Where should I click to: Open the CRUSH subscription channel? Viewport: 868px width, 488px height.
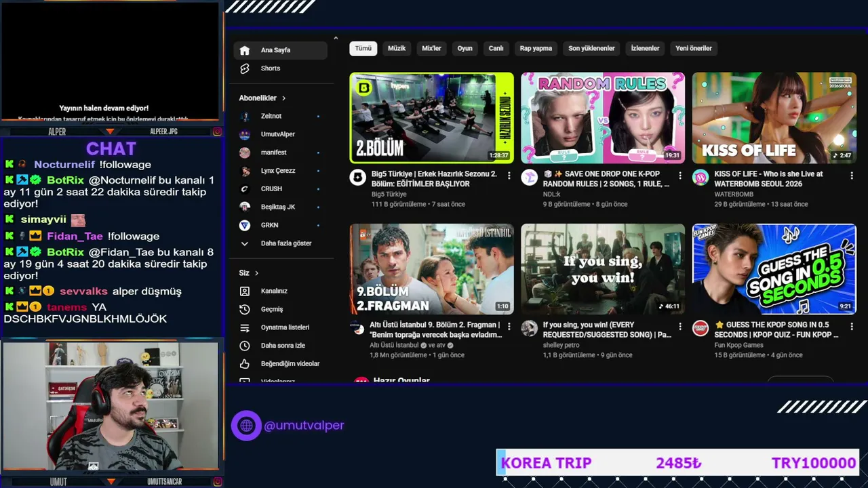pyautogui.click(x=281, y=188)
